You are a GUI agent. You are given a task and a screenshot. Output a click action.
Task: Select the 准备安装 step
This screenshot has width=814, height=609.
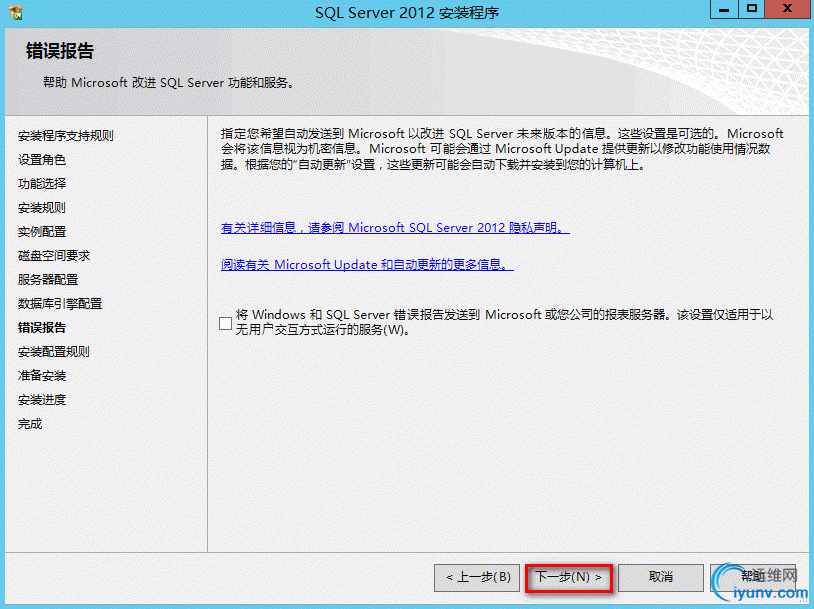click(x=42, y=375)
